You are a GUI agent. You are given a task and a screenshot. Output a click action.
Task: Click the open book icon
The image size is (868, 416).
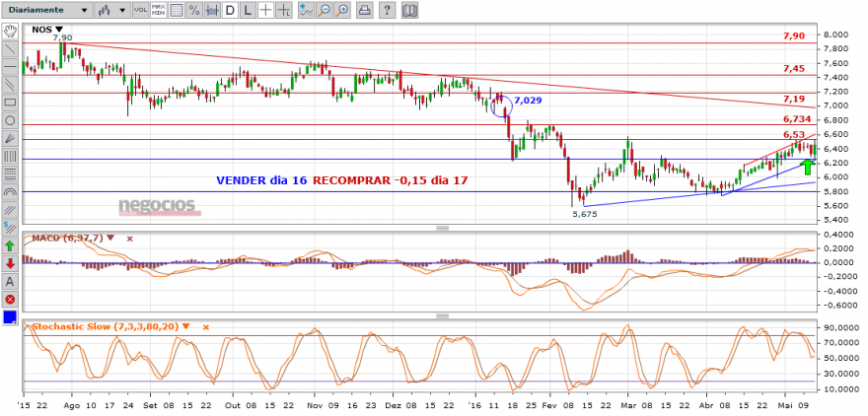tap(410, 10)
